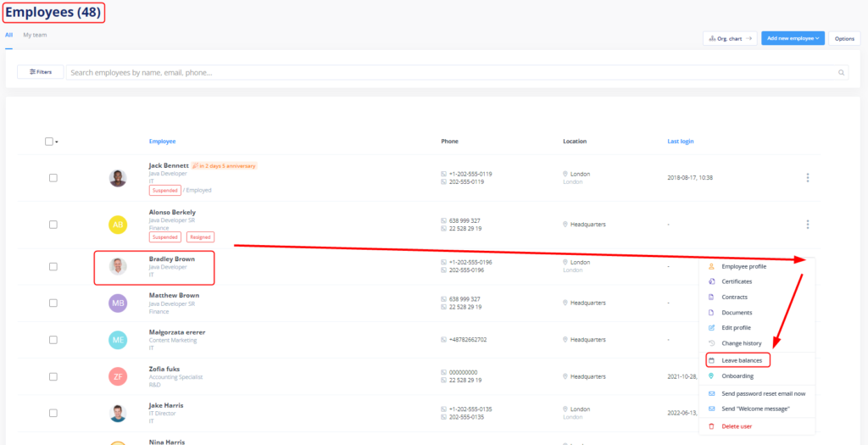This screenshot has width=868, height=445.
Task: Open the Org. chart view
Action: pos(730,38)
